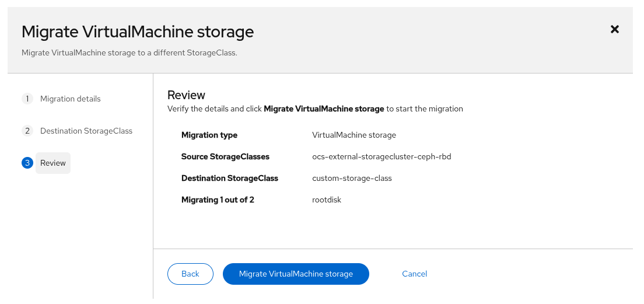644x304 pixels.
Task: Click the step 2 number badge
Action: tap(27, 131)
